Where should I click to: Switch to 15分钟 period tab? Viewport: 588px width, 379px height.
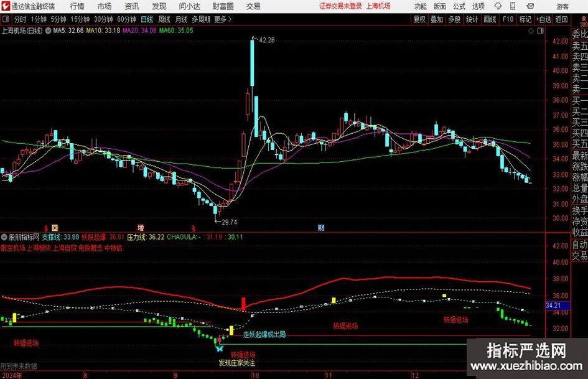coord(80,19)
